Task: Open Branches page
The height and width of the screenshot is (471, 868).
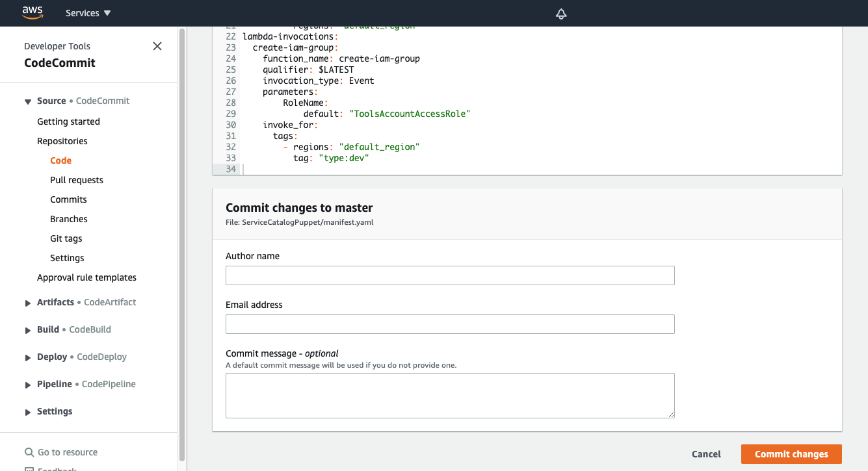Action: coord(69,219)
